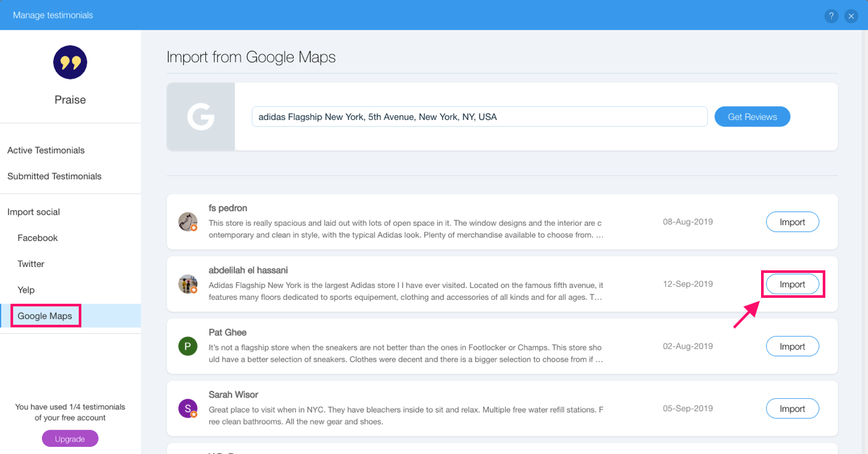This screenshot has width=868, height=454.
Task: Close the Manage testimonials window
Action: (x=851, y=16)
